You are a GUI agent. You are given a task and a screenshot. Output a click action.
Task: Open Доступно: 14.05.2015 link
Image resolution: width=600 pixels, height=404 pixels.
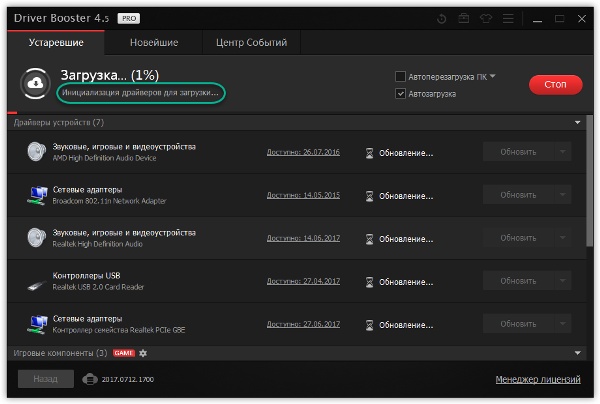303,195
